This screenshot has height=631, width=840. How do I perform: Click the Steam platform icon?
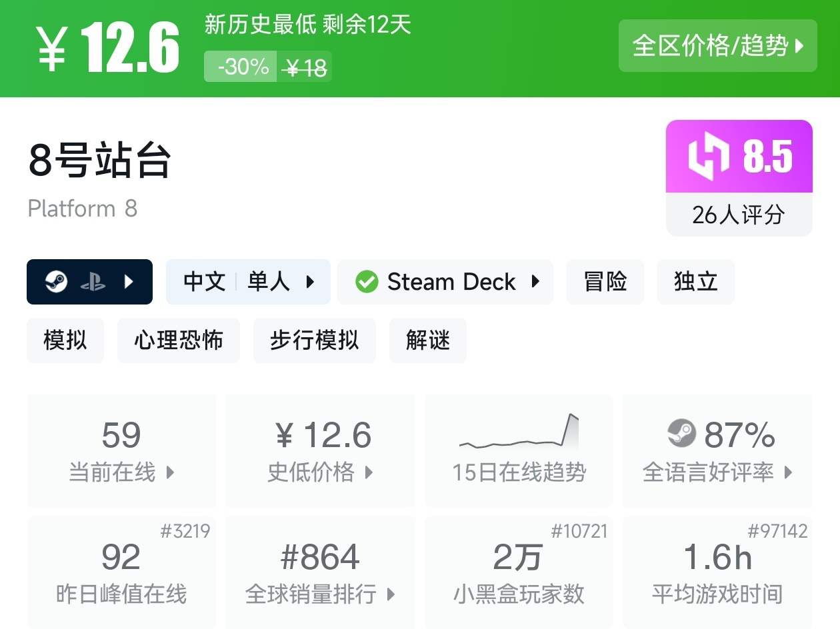pos(56,282)
